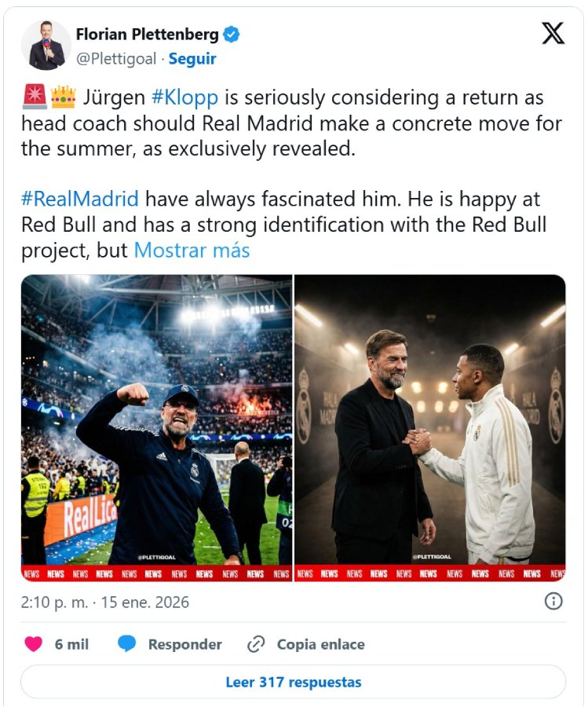Open the tweet info circle icon

pos(553,602)
